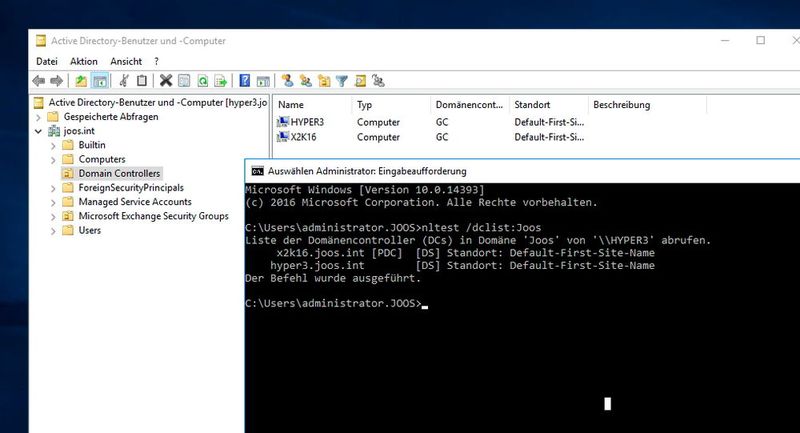Select the Managed Service Accounts folder
800x433 pixels.
[135, 202]
